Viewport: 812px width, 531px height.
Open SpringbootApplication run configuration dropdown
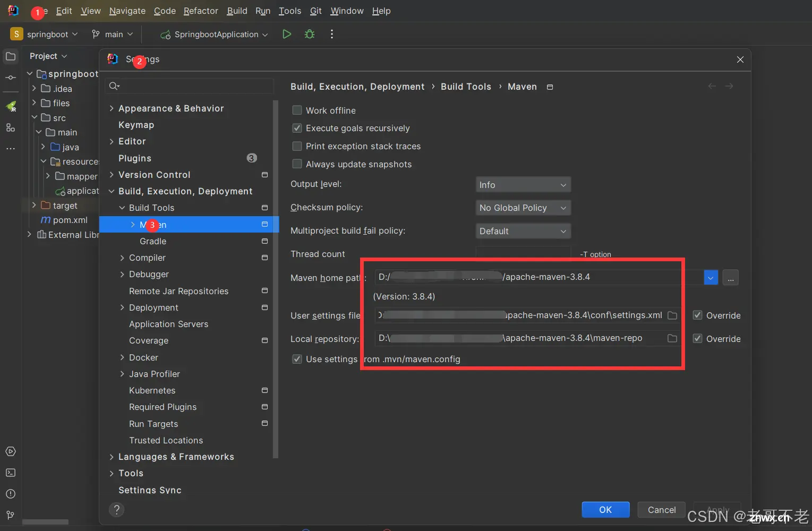(x=214, y=34)
